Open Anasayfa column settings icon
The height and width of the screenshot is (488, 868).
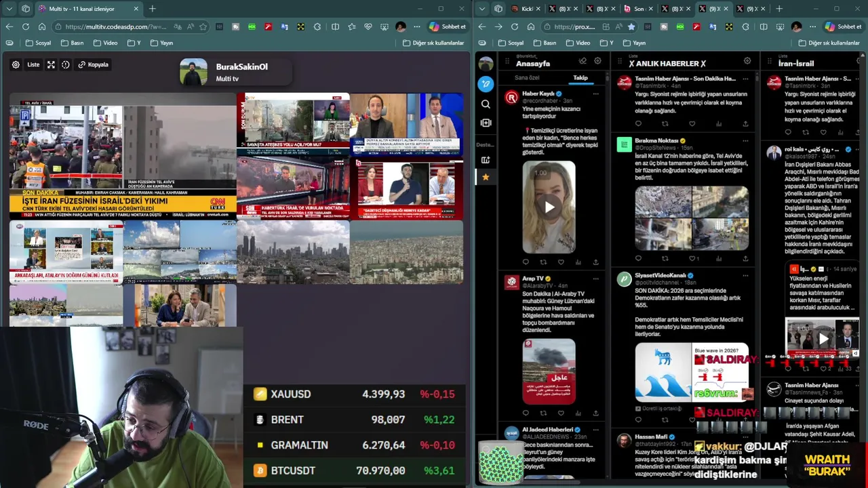click(x=597, y=61)
